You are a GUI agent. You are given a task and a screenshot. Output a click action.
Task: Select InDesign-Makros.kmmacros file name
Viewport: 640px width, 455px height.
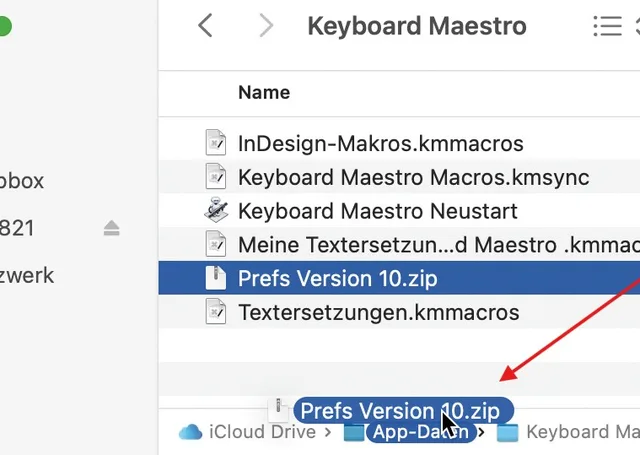380,143
